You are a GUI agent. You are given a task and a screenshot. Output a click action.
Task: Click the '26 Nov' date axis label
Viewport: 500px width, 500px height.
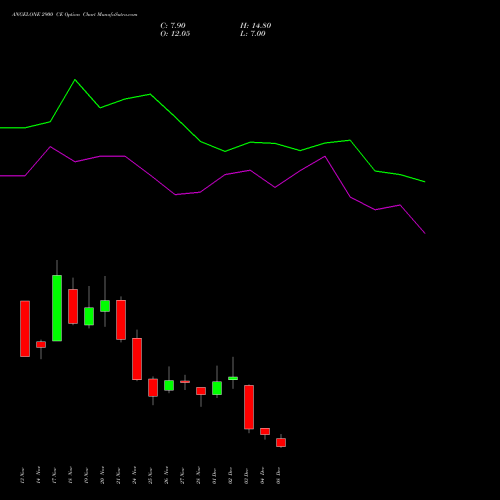[x=166, y=475]
